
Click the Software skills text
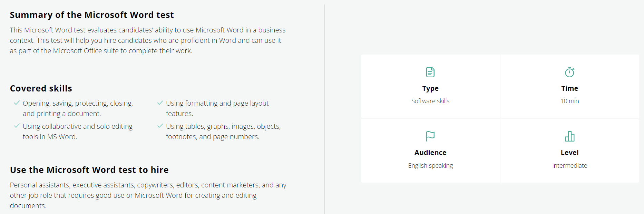click(430, 101)
